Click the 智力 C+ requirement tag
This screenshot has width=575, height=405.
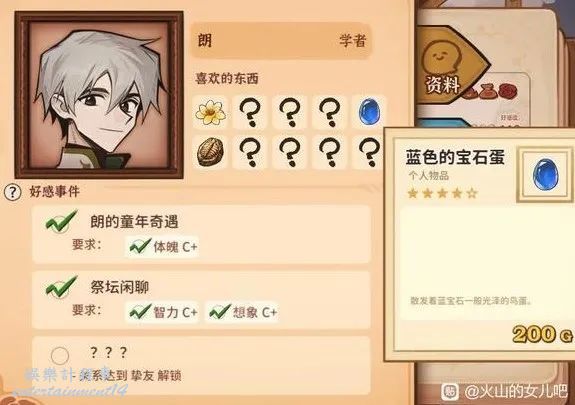(x=162, y=312)
